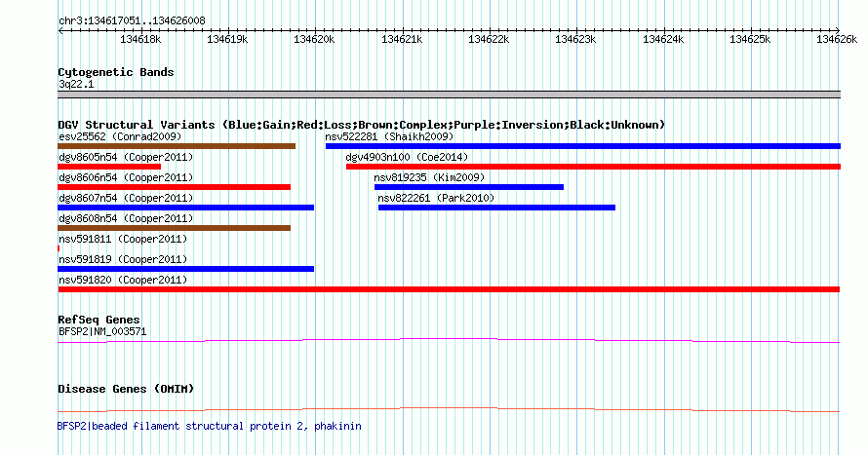
Task: Open BFSP2 beaded filament structural protein link
Action: coord(210,426)
